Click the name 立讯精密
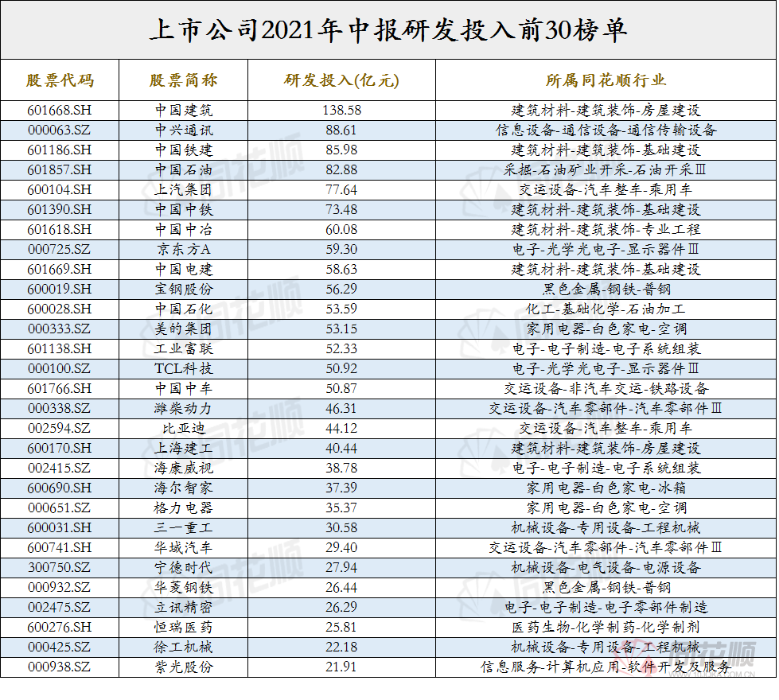779x700 pixels. coord(183,607)
